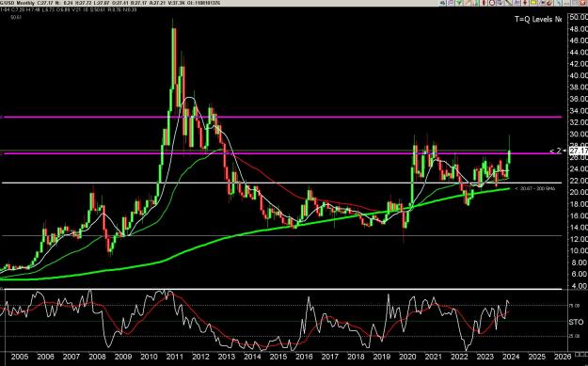Click the 75.00 stochastic level label
This screenshot has height=366, width=588.
click(574, 305)
